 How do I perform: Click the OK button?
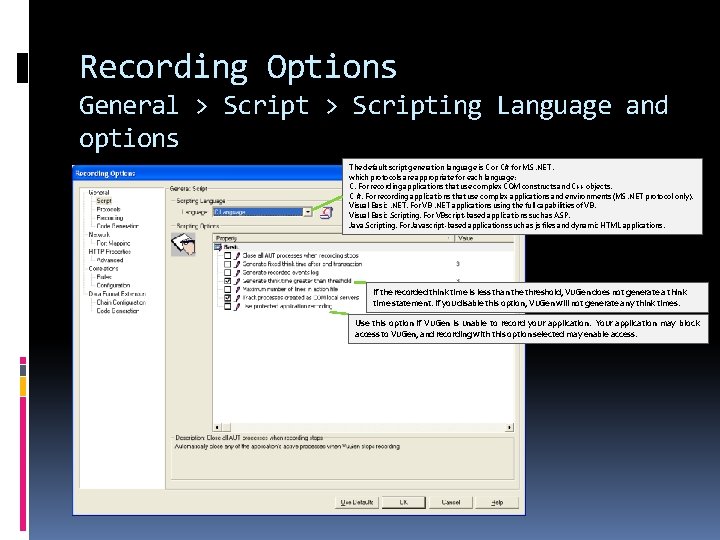coord(404,502)
